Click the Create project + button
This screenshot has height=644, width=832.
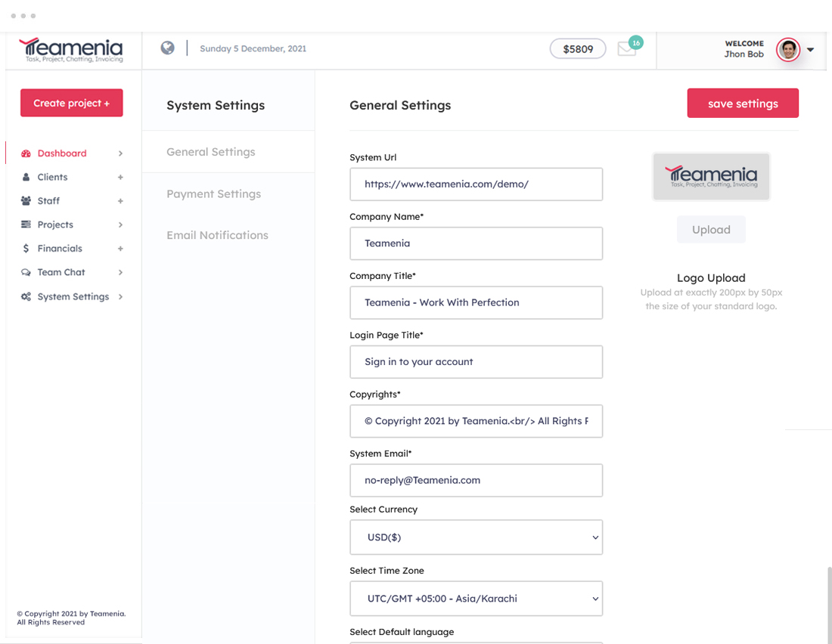pos(72,103)
